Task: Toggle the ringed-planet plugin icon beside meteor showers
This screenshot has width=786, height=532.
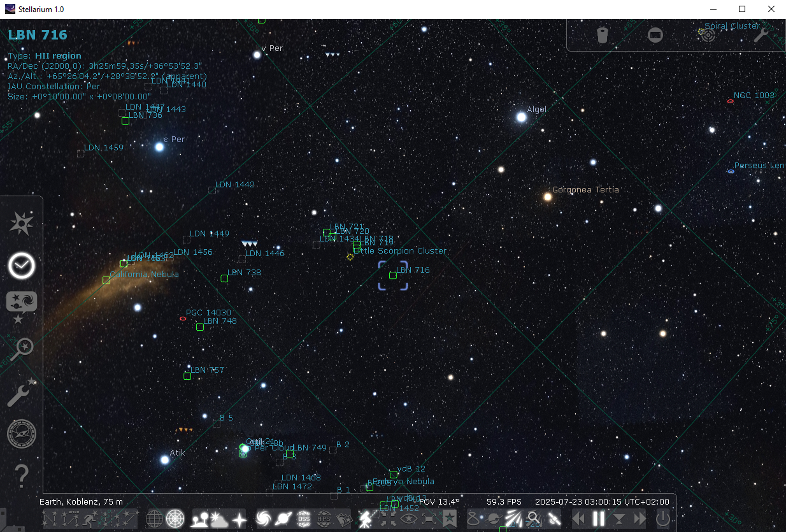Action: (492, 519)
